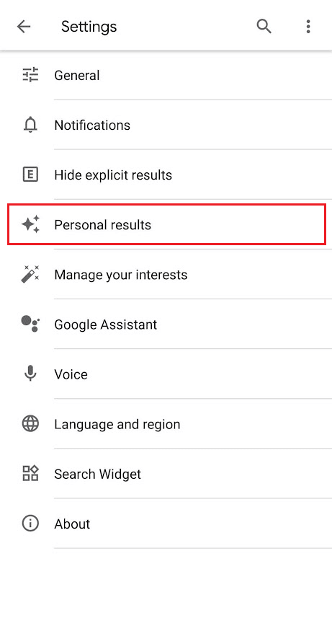Click the Notifications bell icon
The image size is (332, 644).
tap(30, 125)
